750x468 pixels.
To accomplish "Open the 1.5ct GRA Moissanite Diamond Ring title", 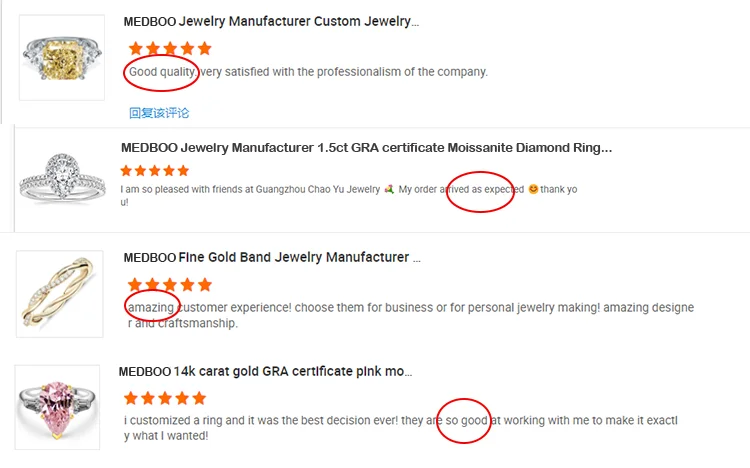I will [x=365, y=148].
